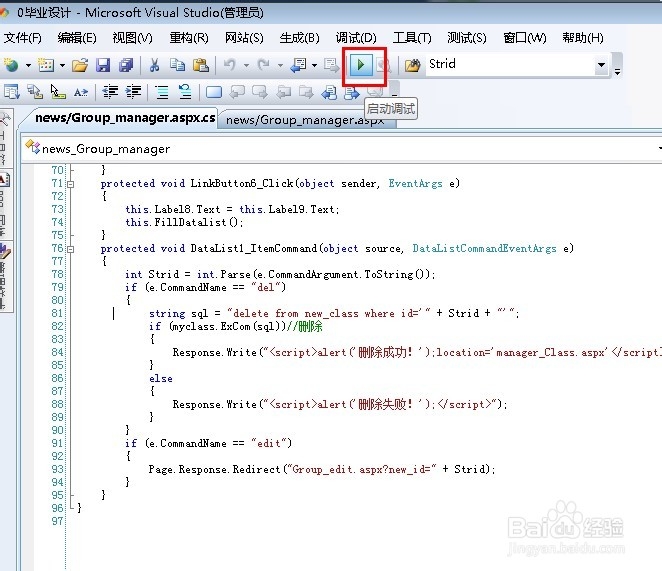Viewport: 662px width, 571px height.
Task: Click the Previous Bookmark icon
Action: click(x=237, y=91)
